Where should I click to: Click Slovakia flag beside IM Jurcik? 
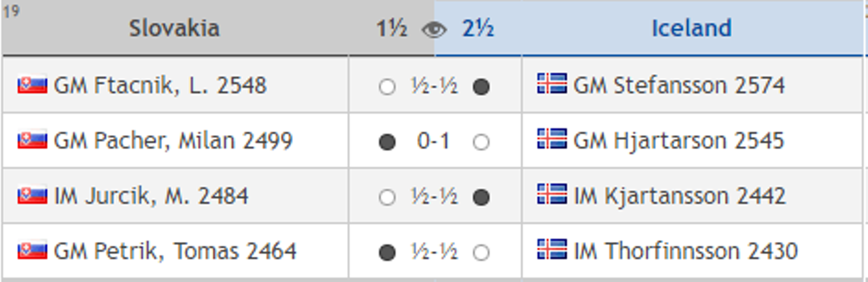pyautogui.click(x=32, y=196)
